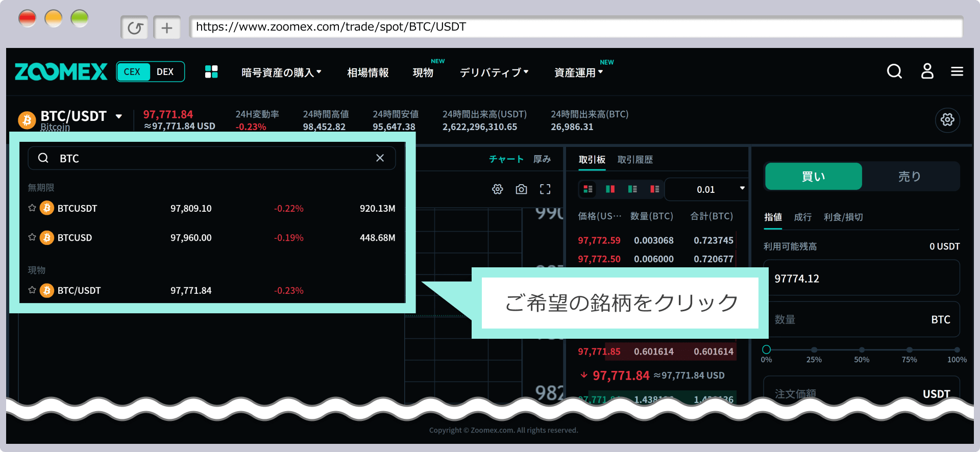
Task: Click ask price 97,772.50 row
Action: coord(656,259)
